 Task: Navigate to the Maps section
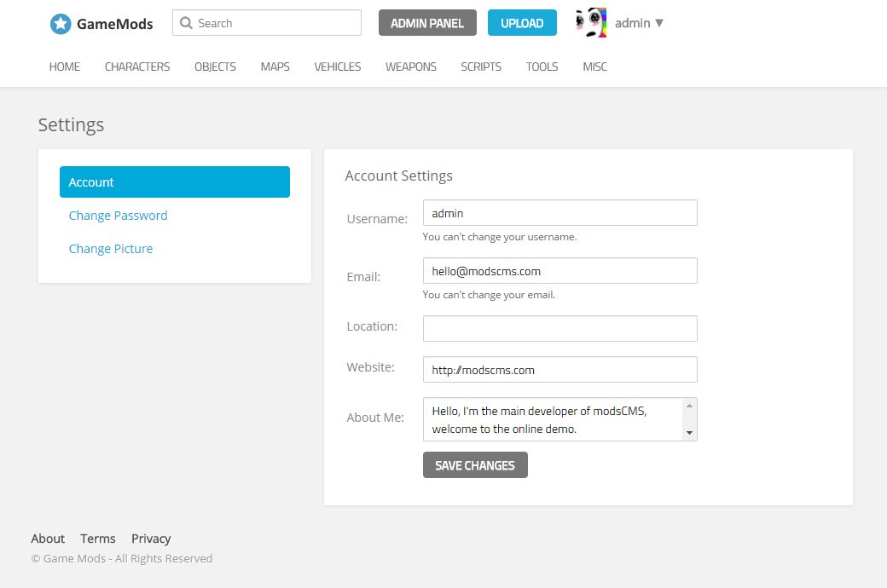point(275,66)
